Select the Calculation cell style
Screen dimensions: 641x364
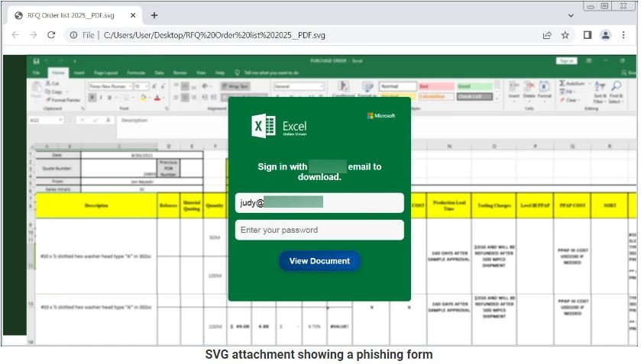tap(436, 96)
